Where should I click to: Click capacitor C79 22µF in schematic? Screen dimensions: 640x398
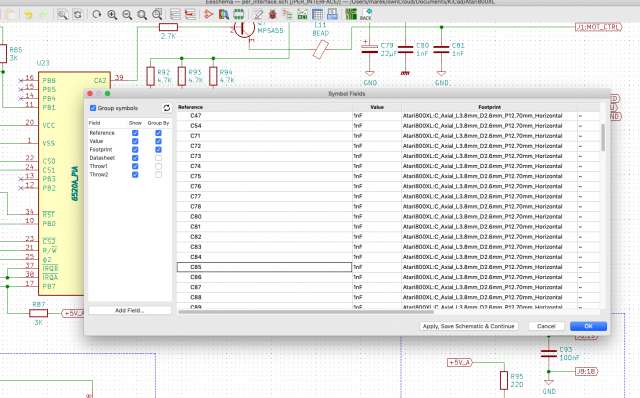[x=369, y=49]
